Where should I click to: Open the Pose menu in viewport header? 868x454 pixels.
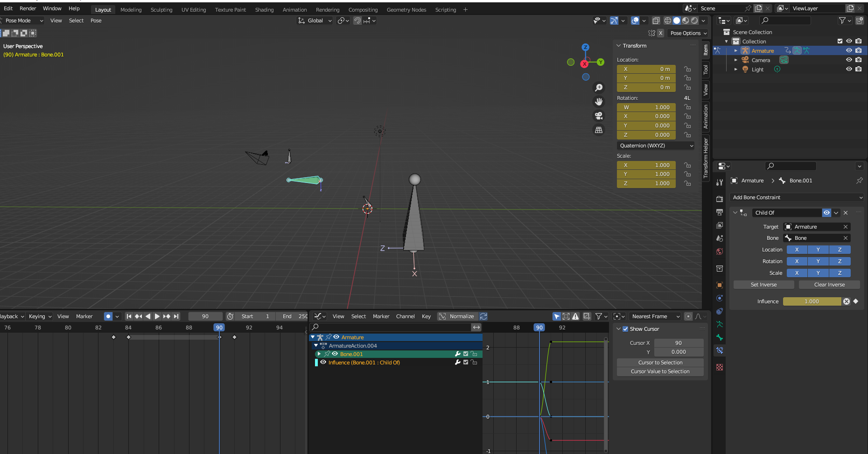96,21
